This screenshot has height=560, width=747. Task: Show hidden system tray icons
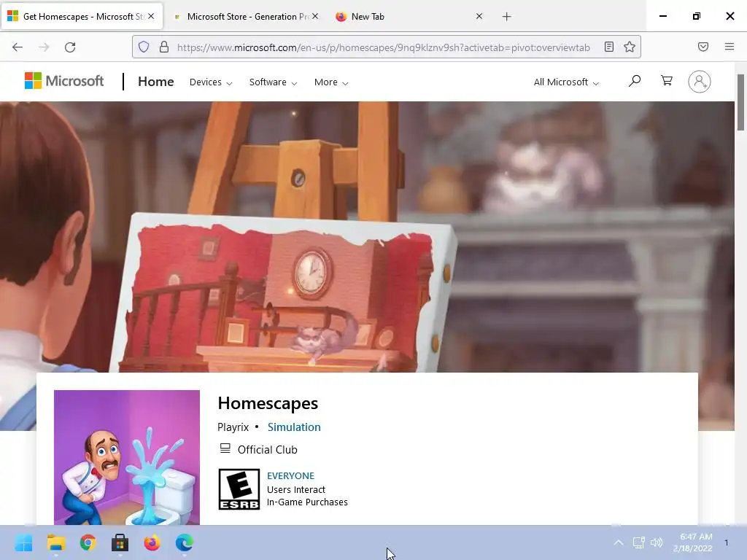[619, 542]
